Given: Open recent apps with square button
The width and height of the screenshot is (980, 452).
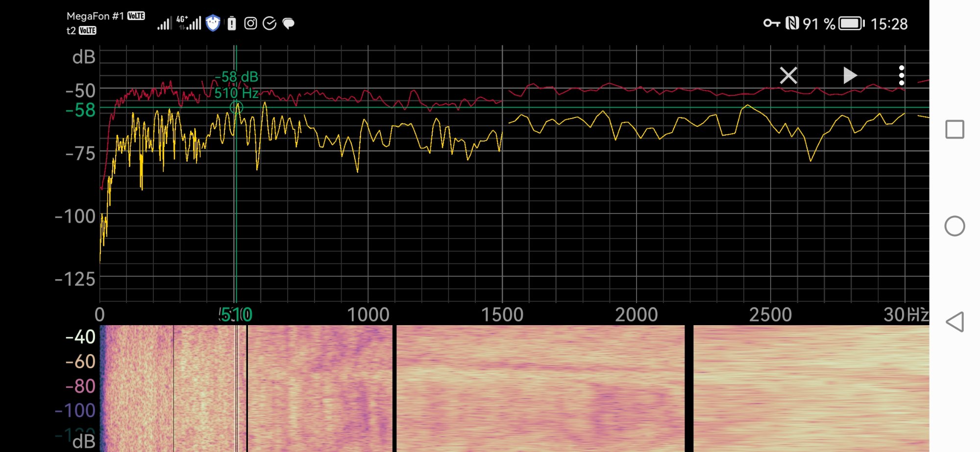Looking at the screenshot, I should click(955, 129).
